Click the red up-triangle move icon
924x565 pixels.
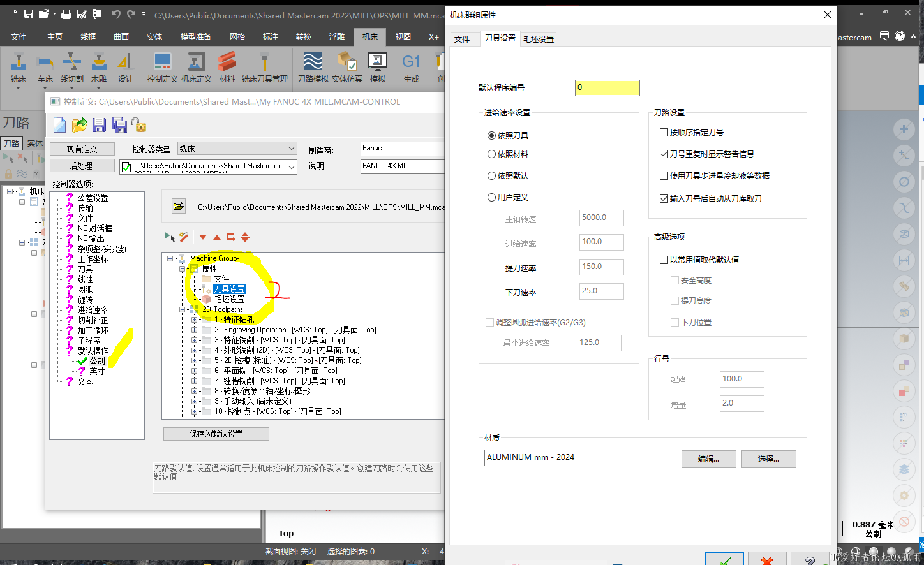click(217, 237)
